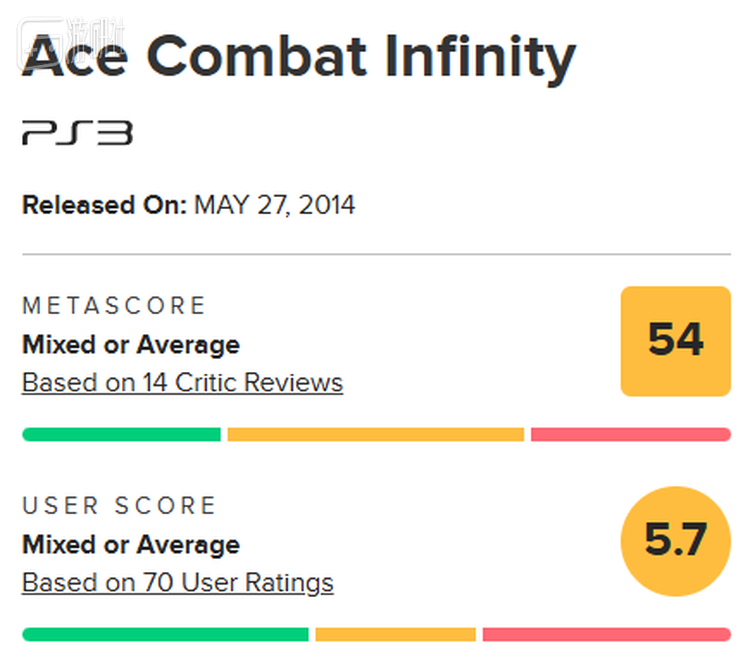Viewport: 750px width, 669px height.
Task: Click the green segment of the user score bar
Action: 165,635
